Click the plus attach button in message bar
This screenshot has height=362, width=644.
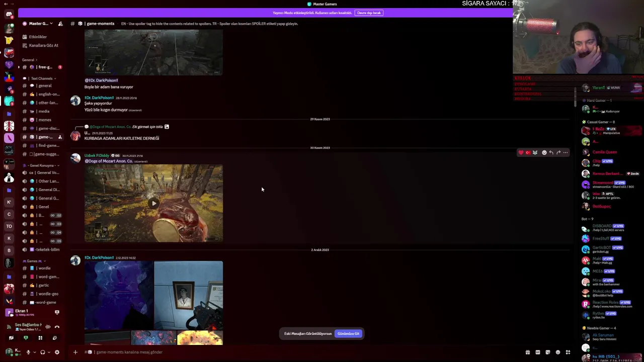click(x=75, y=352)
